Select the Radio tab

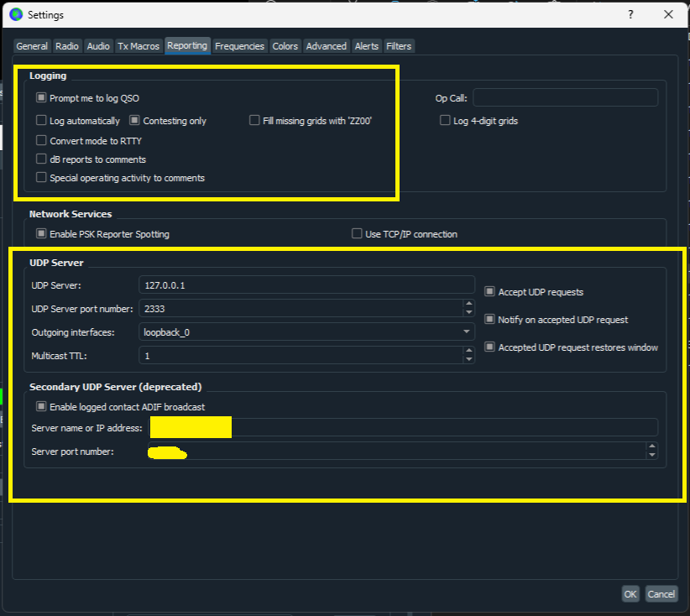coord(67,46)
